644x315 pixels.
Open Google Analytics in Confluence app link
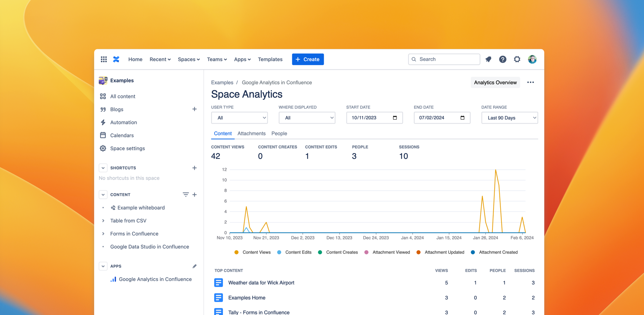tap(155, 279)
